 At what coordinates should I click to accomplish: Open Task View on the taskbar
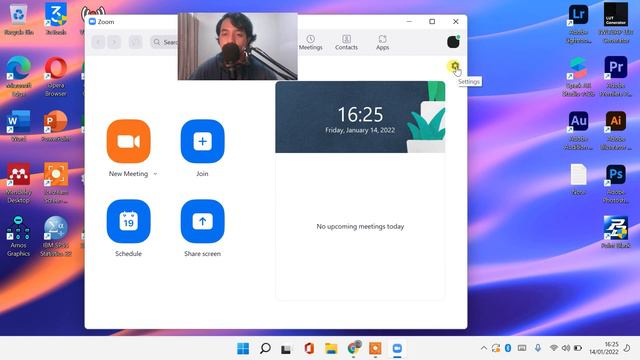[286, 349]
